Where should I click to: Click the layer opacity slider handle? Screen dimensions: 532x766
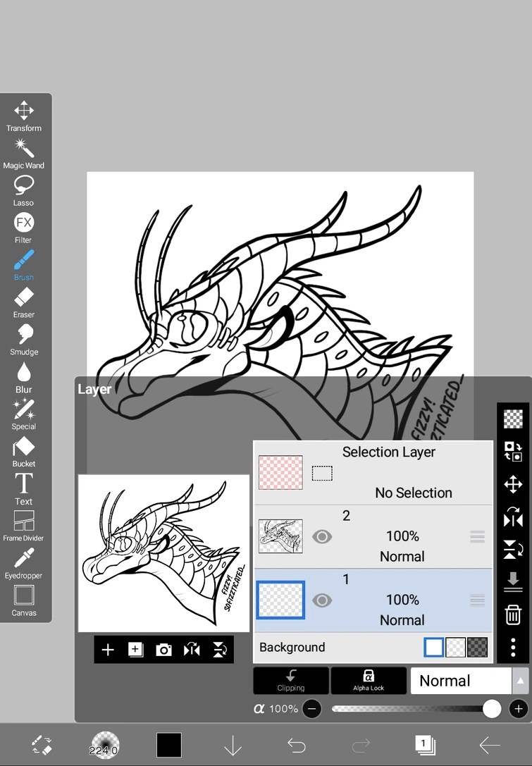(491, 709)
